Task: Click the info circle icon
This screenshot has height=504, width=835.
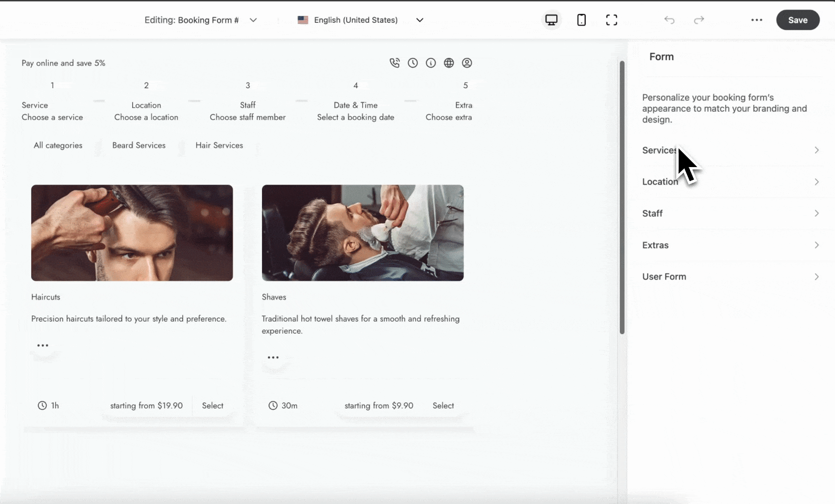Action: click(x=431, y=63)
